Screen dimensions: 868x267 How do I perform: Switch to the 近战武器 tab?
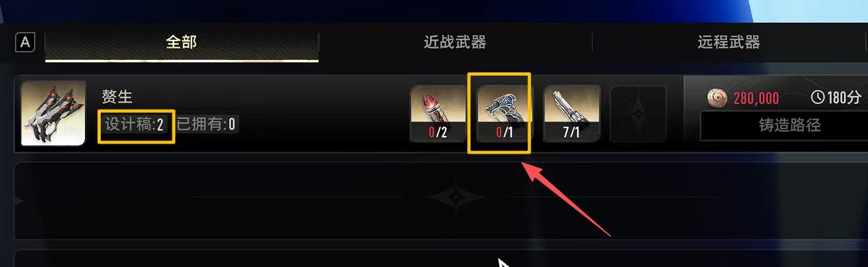pyautogui.click(x=455, y=43)
